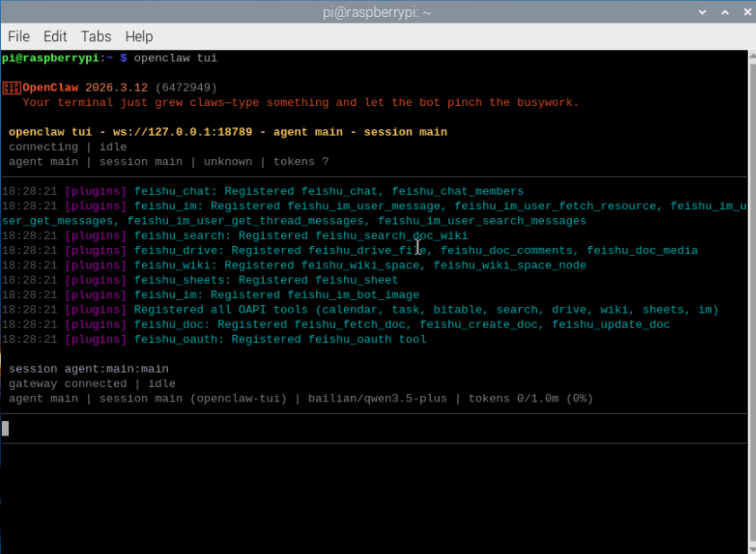Click the 'OpenClaw 2026.3.12' version text
Viewport: 756px width, 554px height.
click(x=85, y=88)
